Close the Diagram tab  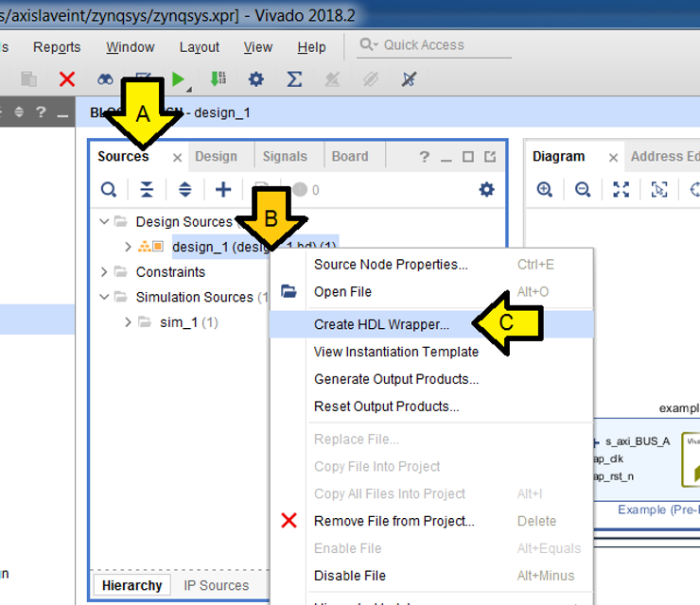tap(613, 158)
